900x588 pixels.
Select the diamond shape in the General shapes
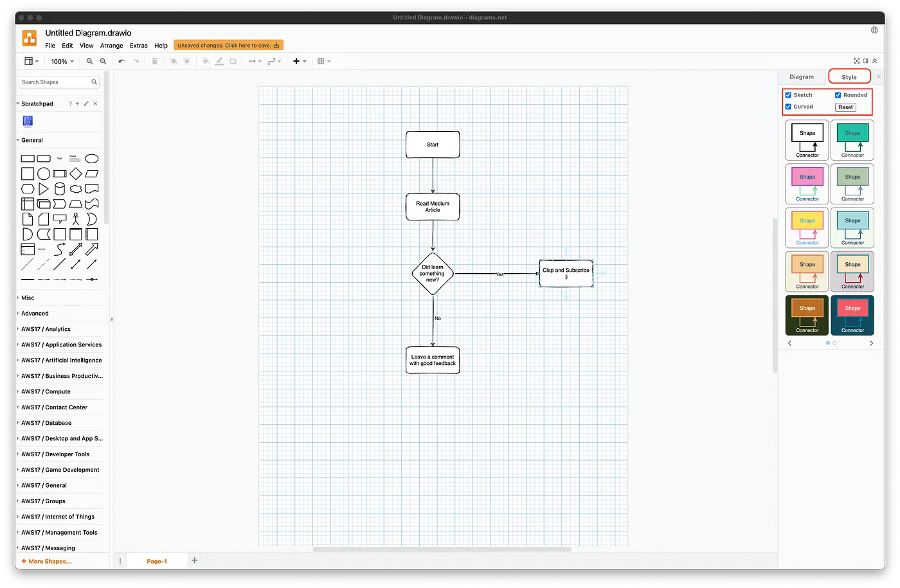[75, 173]
